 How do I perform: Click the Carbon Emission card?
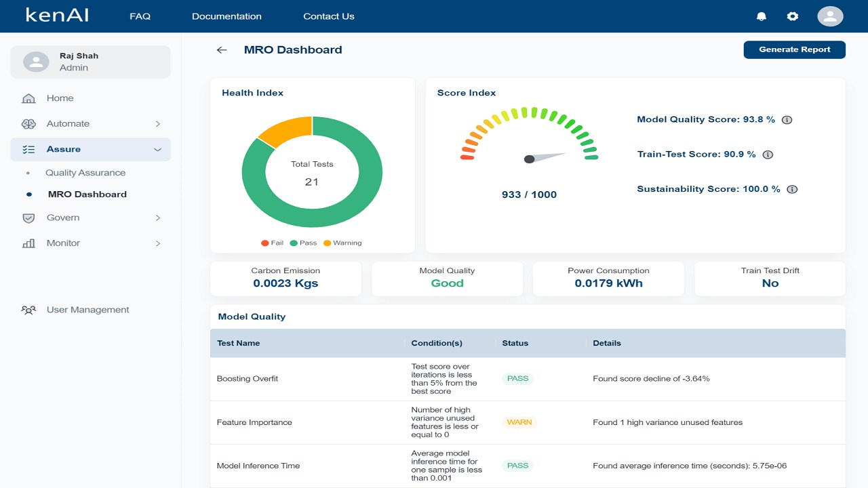tap(285, 279)
